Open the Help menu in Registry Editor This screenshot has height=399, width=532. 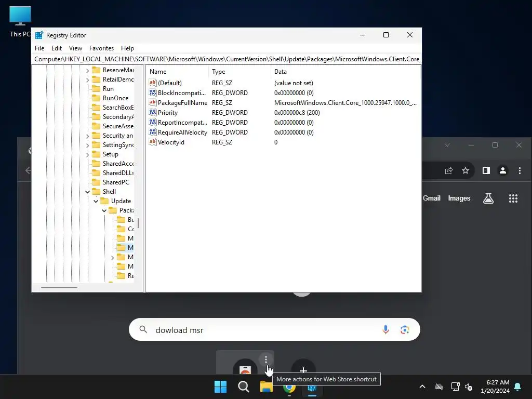[x=128, y=48]
